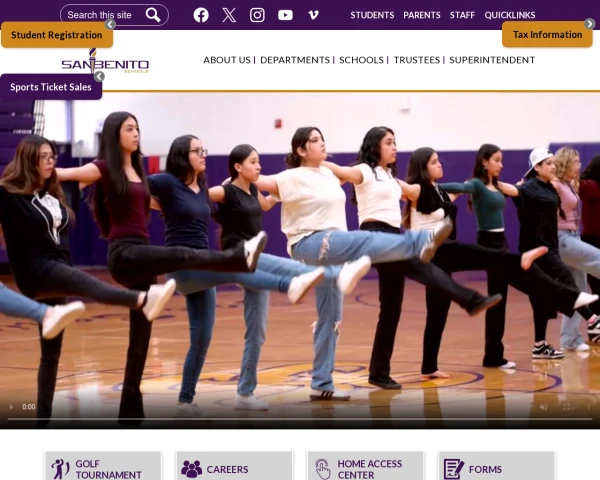Screen dimensions: 600x480
Task: Collapse the Tax Information tab arrow
Action: tap(505, 24)
